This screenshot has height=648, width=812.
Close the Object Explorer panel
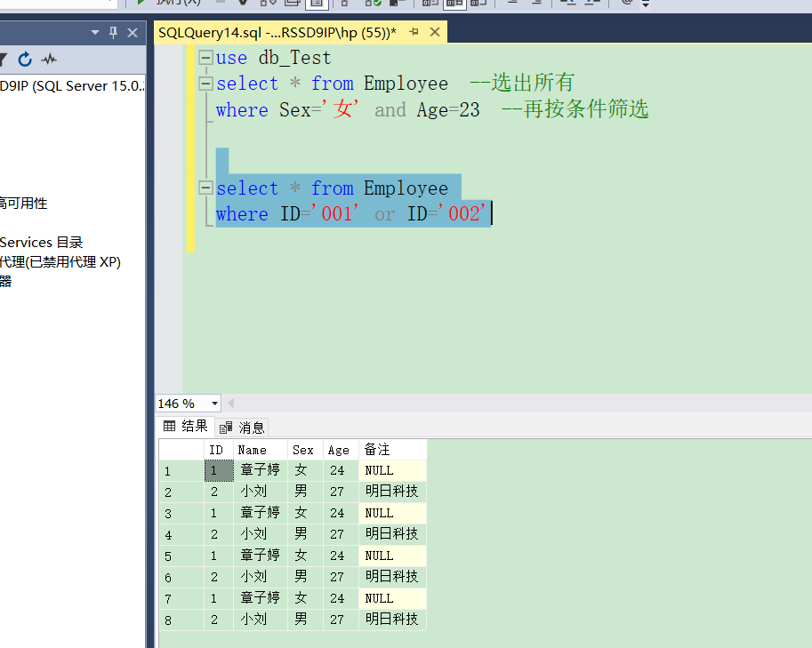[133, 33]
